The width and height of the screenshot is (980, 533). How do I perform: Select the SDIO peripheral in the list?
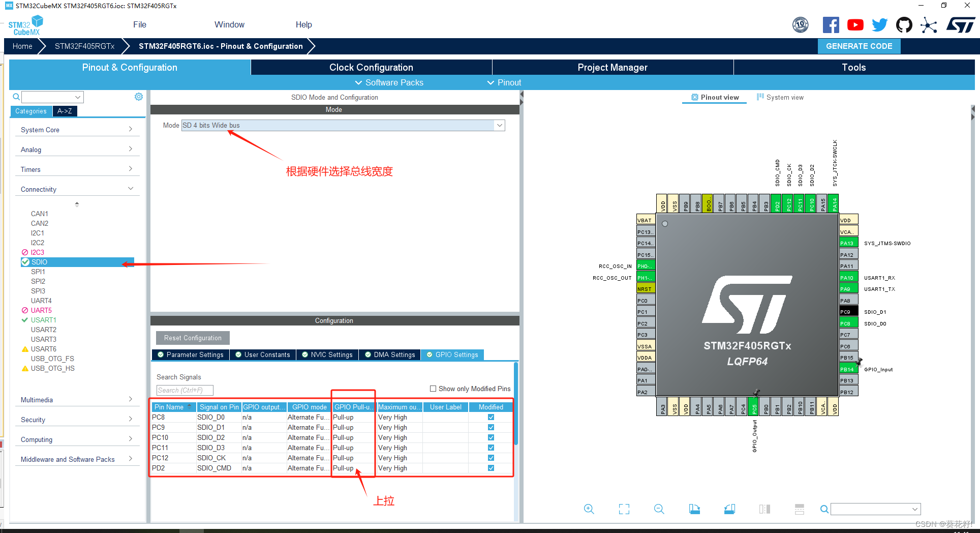coord(38,261)
